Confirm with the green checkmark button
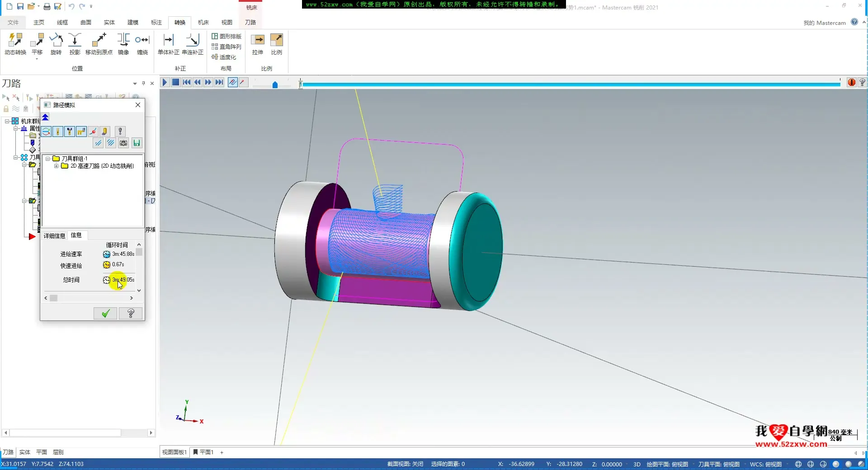 [105, 313]
